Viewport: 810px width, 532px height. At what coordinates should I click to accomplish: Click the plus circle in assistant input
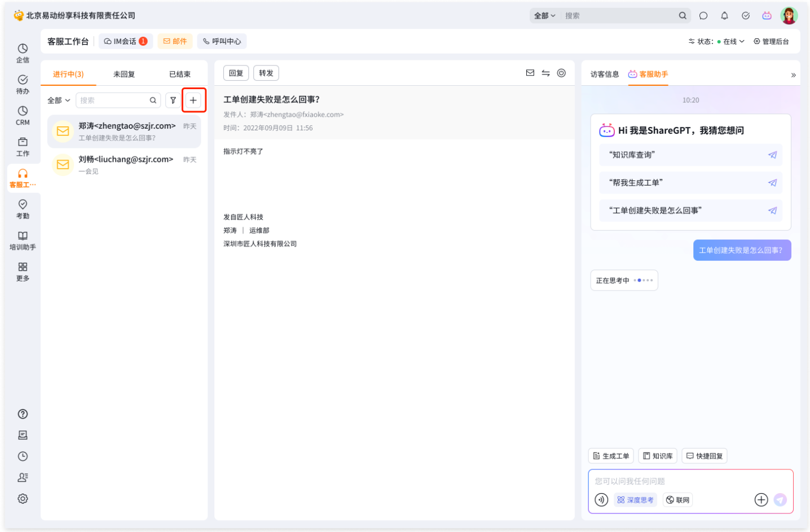(x=761, y=500)
